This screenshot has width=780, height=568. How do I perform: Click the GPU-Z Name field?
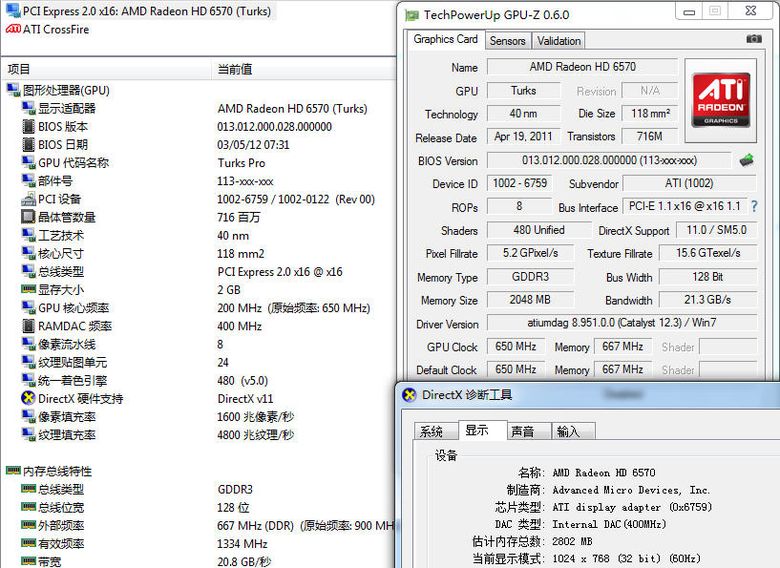[x=583, y=67]
